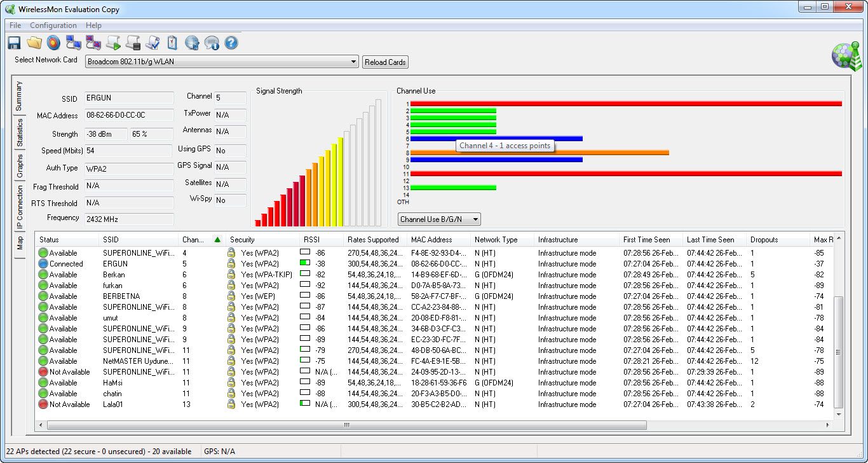Click the speech bubble info toolbar icon
Viewport: 868px width, 463px height.
tap(212, 43)
